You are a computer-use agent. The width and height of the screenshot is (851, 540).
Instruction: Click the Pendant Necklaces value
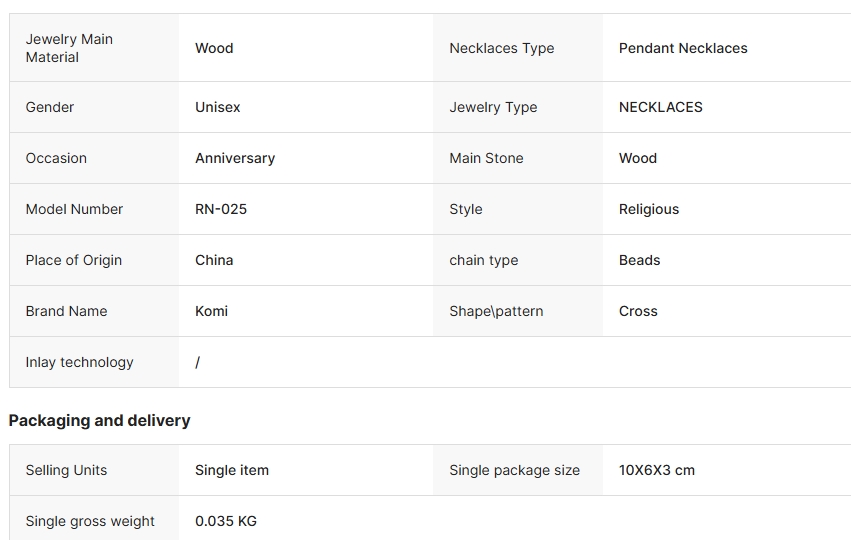pyautogui.click(x=683, y=48)
